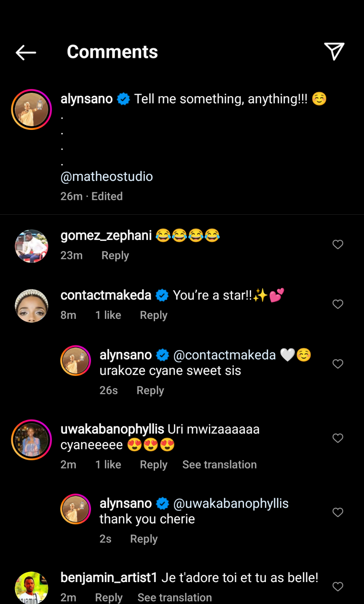Open the @matheostudio mention link
Screen dimensions: 364x604
[107, 176]
